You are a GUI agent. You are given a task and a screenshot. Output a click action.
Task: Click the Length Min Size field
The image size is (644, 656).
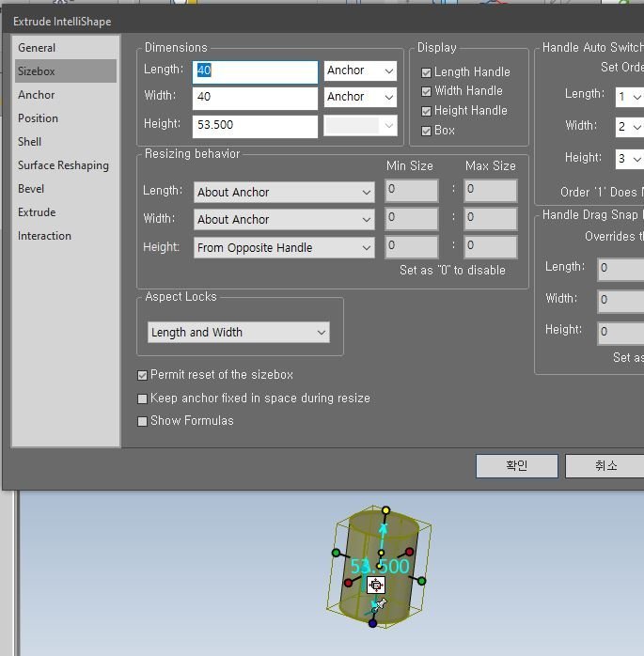412,191
